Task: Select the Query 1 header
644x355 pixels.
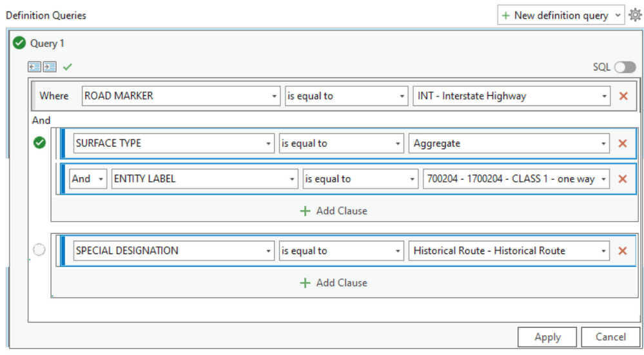Action: coord(47,44)
